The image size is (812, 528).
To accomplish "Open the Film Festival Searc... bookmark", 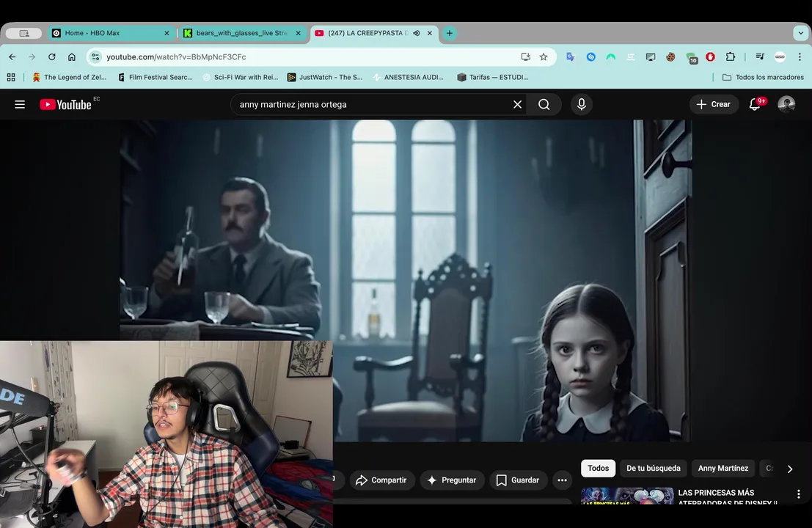I will coord(156,77).
